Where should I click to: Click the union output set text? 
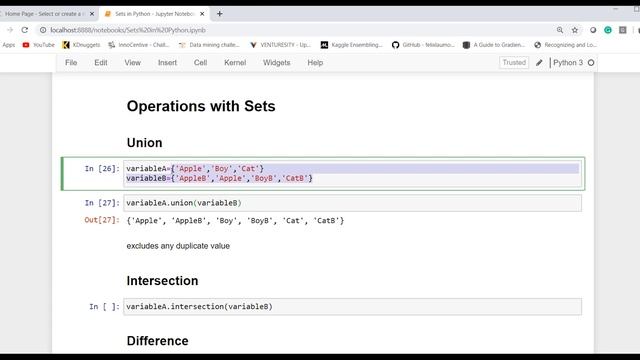(x=236, y=221)
